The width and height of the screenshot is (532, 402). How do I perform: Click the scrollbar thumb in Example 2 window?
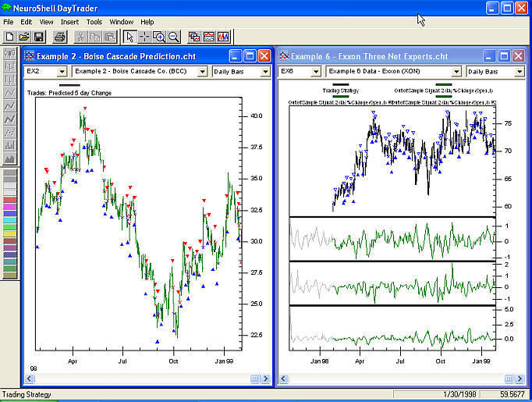(255, 379)
